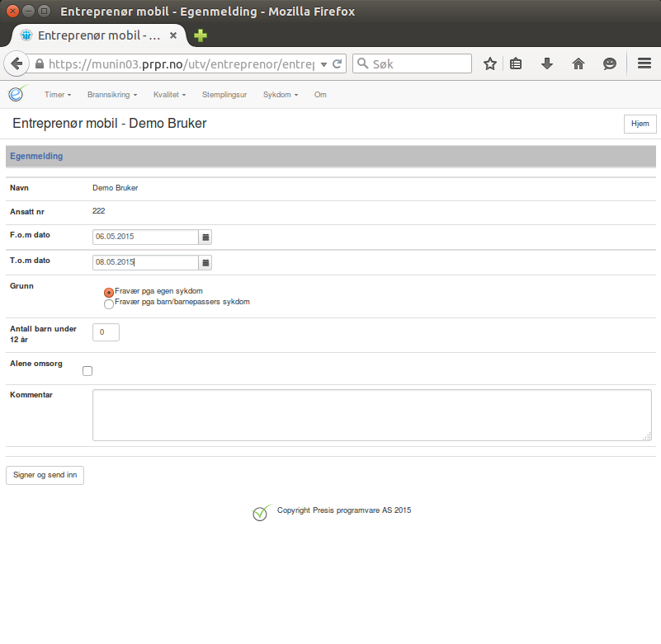
Task: Show bookmarks list icon
Action: point(516,64)
